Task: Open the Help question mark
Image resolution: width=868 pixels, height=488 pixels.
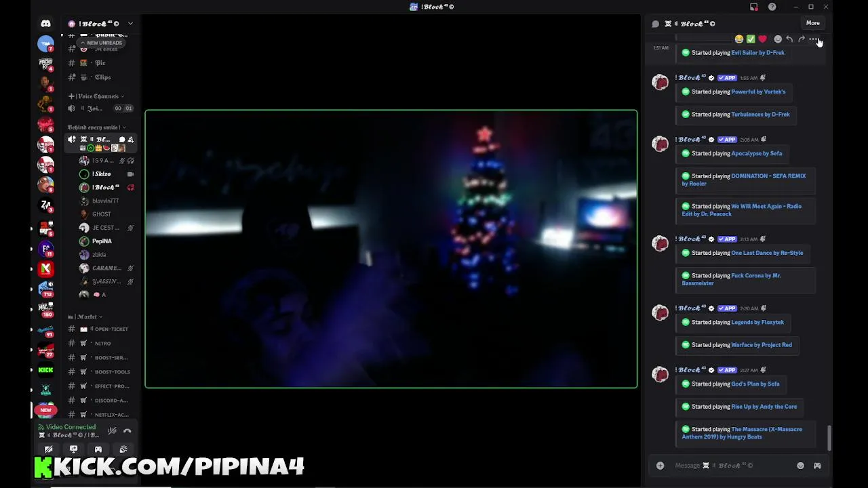Action: tap(772, 7)
